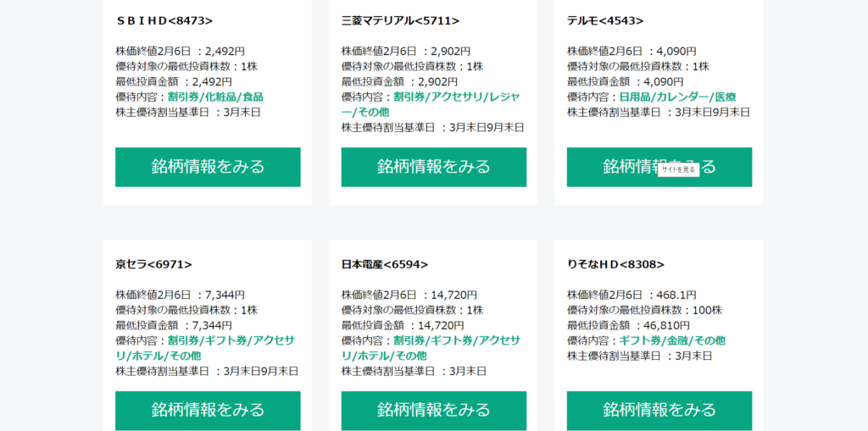This screenshot has height=431, width=868.
Task: Click SBIHD benefit link 割引券/化粧品/食品
Action: point(215,97)
